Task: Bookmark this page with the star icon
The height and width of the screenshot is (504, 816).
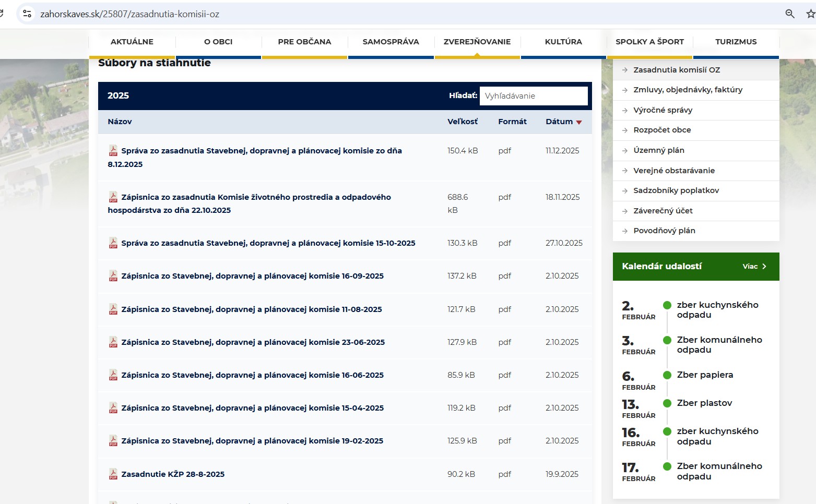Action: pyautogui.click(x=810, y=14)
